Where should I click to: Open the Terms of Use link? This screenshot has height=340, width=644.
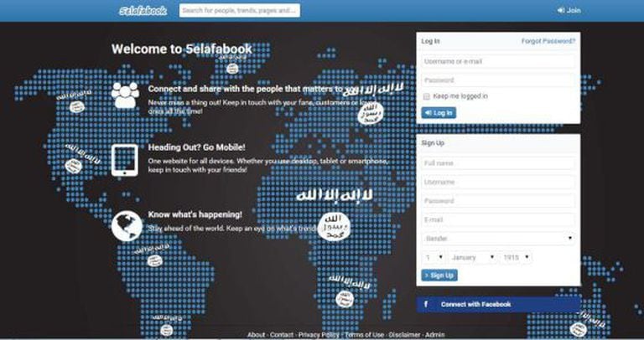364,335
